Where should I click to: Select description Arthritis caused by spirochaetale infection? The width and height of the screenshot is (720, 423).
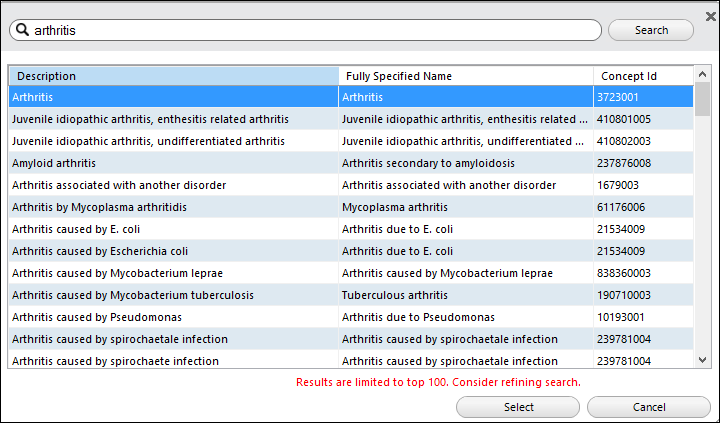[x=174, y=339]
